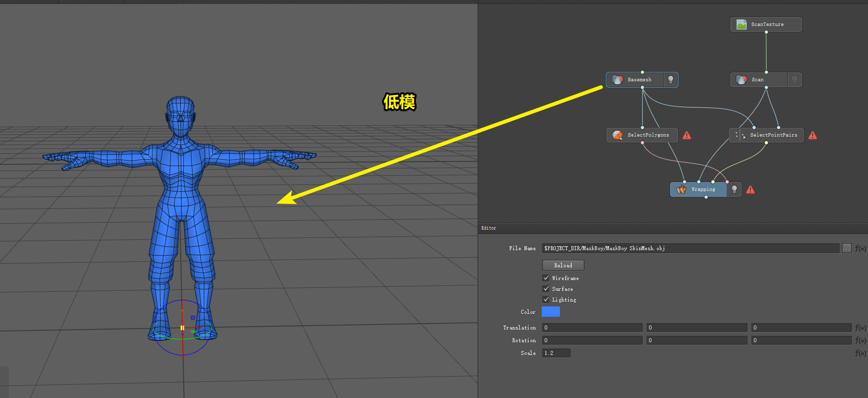
Task: Click warning icon beside SelectPolygons node
Action: (687, 135)
